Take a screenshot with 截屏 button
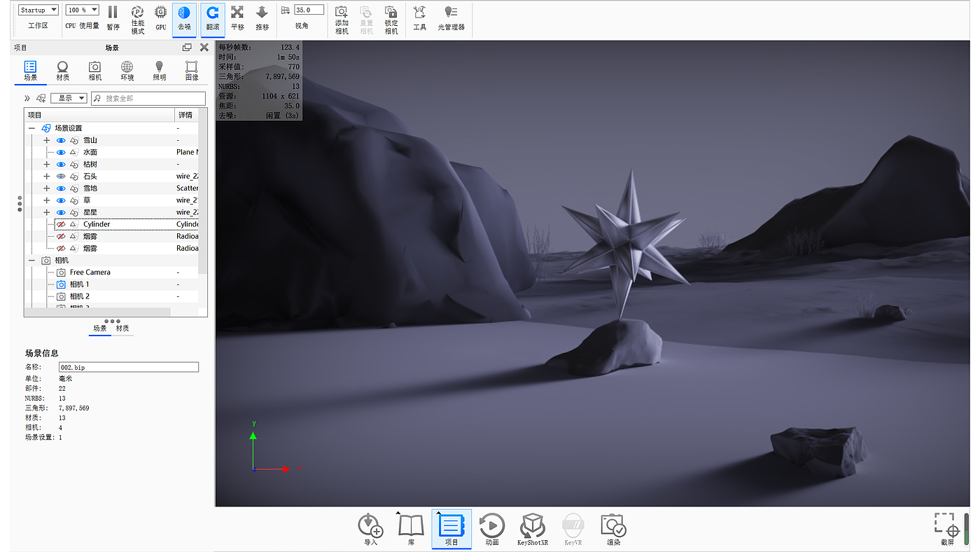This screenshot has width=980, height=552. point(947,529)
